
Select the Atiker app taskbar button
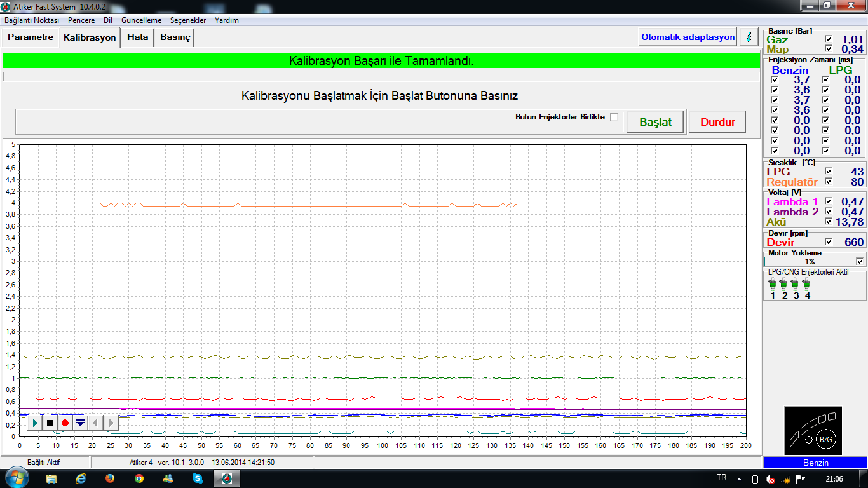227,478
